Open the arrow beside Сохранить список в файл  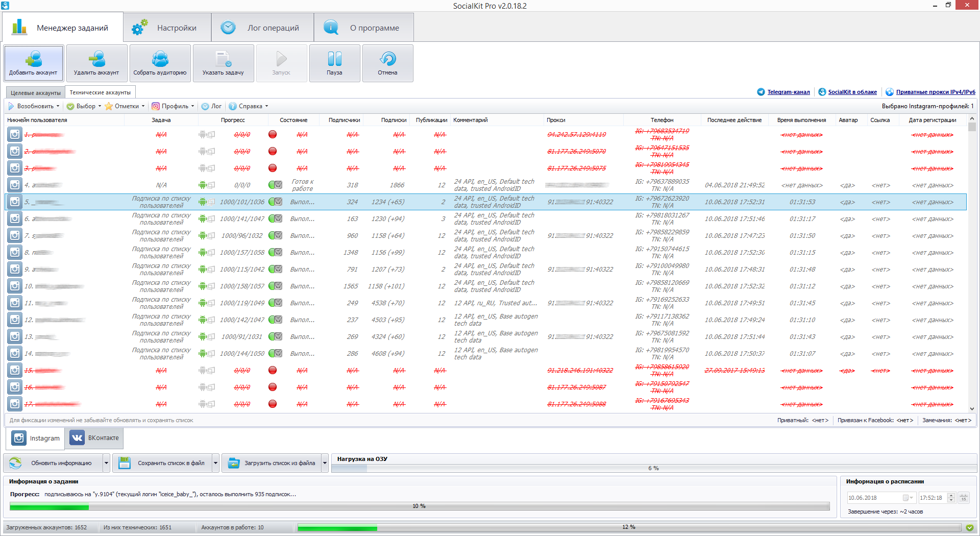(x=215, y=463)
